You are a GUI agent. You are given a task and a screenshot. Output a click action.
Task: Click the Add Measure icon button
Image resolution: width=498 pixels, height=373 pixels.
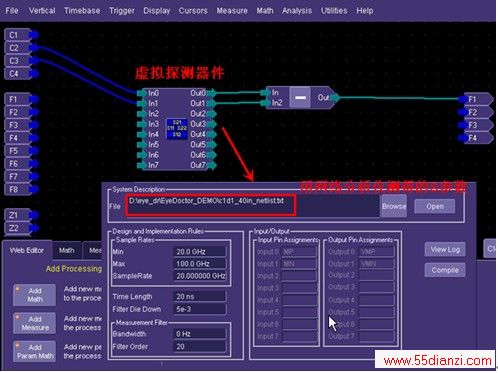tap(34, 323)
